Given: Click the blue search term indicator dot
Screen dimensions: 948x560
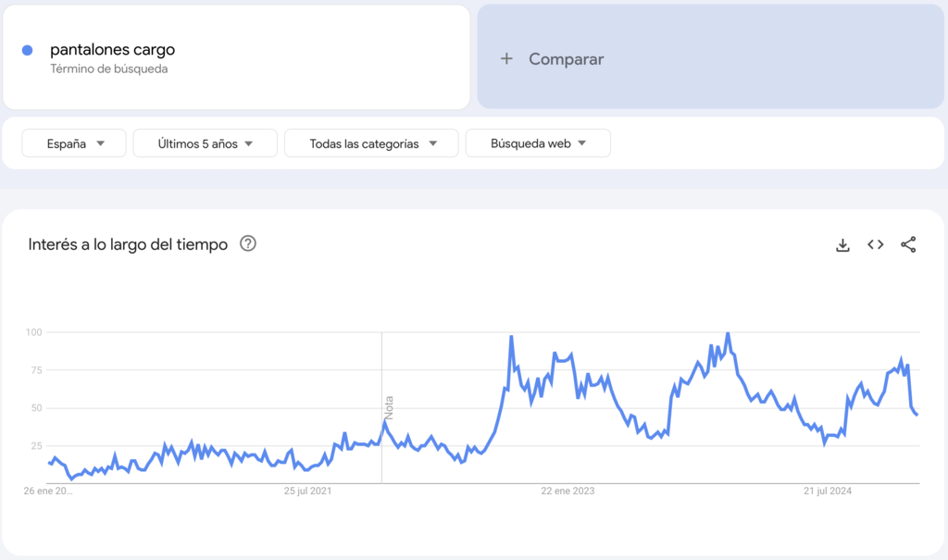Looking at the screenshot, I should (27, 49).
